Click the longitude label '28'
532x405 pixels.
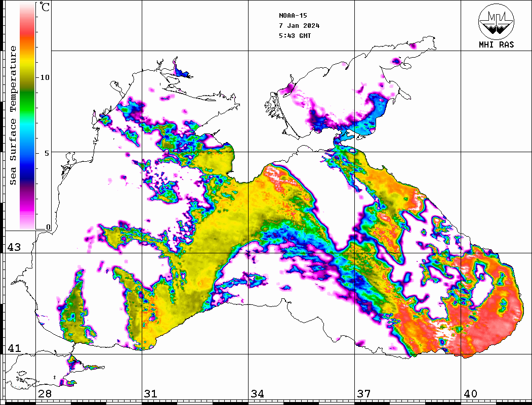[45, 393]
